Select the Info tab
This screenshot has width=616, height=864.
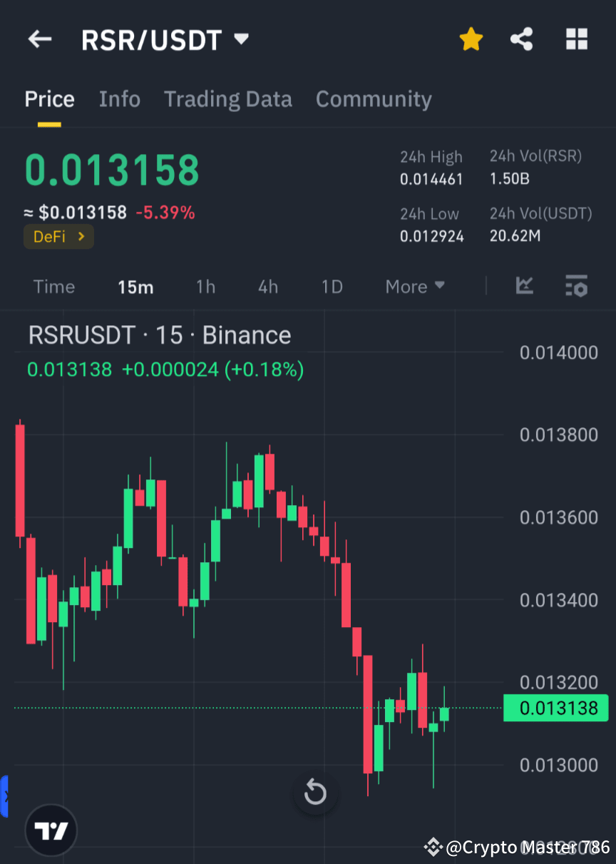119,98
